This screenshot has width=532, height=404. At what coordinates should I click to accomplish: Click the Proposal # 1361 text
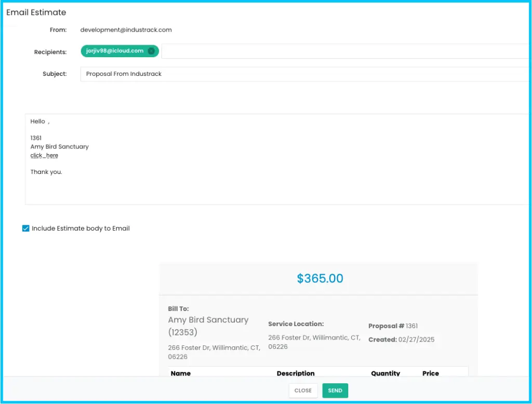[393, 326]
